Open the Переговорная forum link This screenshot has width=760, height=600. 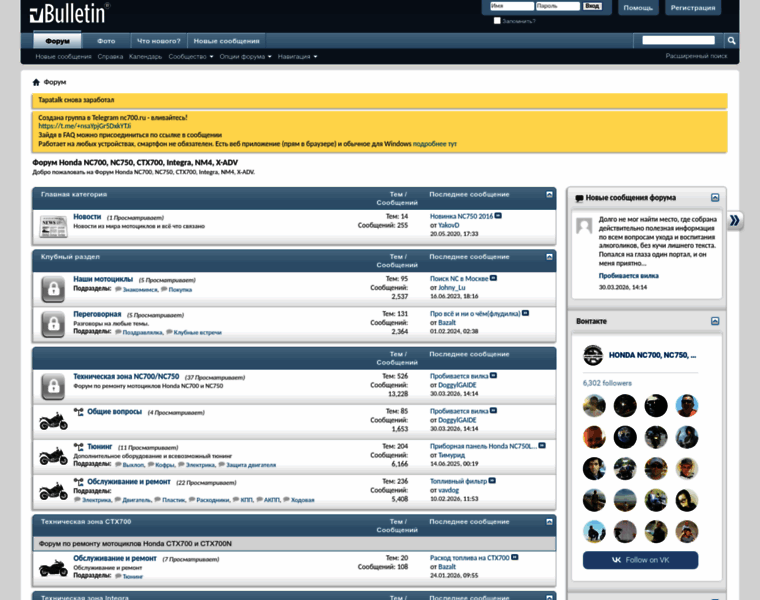pyautogui.click(x=97, y=314)
